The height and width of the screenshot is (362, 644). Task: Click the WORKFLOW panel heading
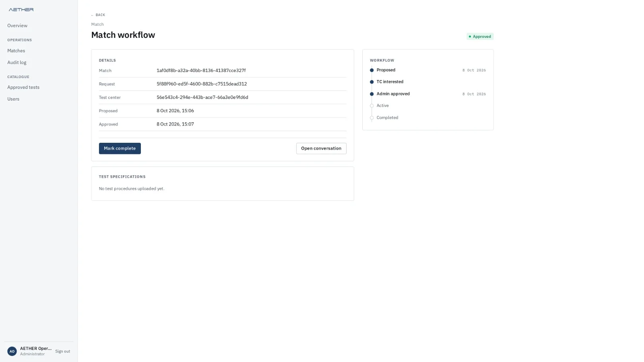pos(382,60)
